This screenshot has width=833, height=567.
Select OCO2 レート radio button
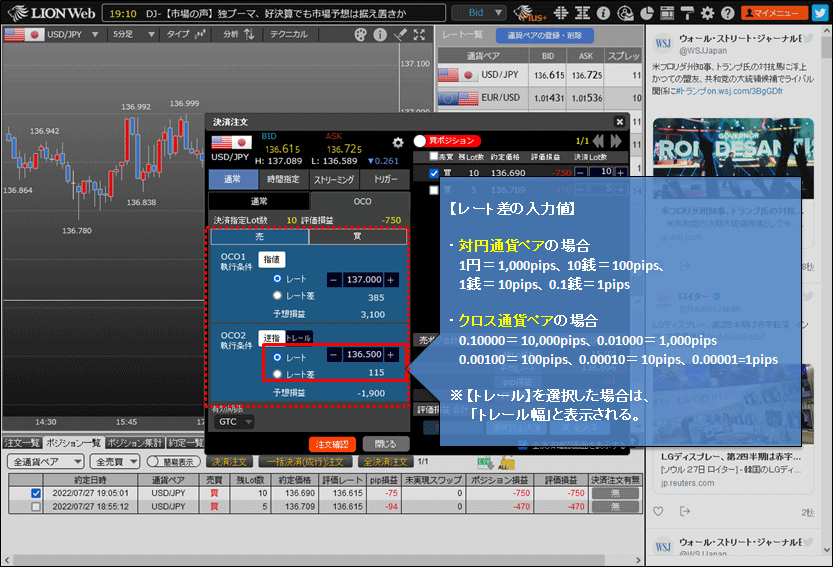click(277, 357)
